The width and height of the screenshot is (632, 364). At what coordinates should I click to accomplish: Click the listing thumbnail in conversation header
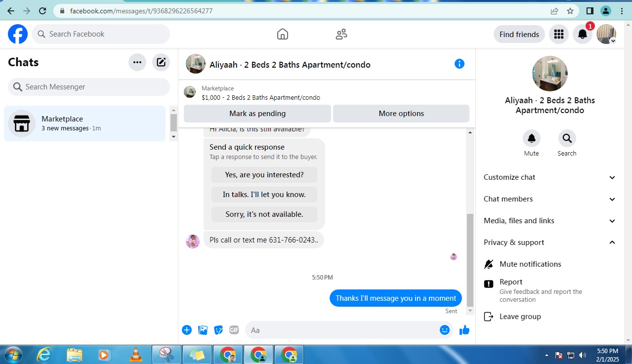point(196,64)
